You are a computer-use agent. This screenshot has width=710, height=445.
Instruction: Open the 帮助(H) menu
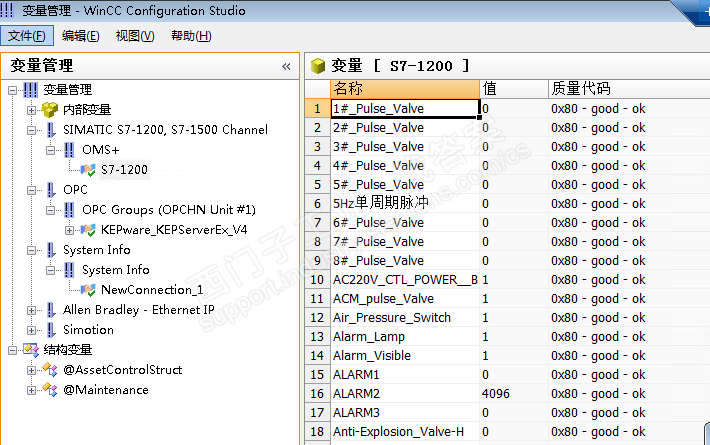tap(191, 36)
